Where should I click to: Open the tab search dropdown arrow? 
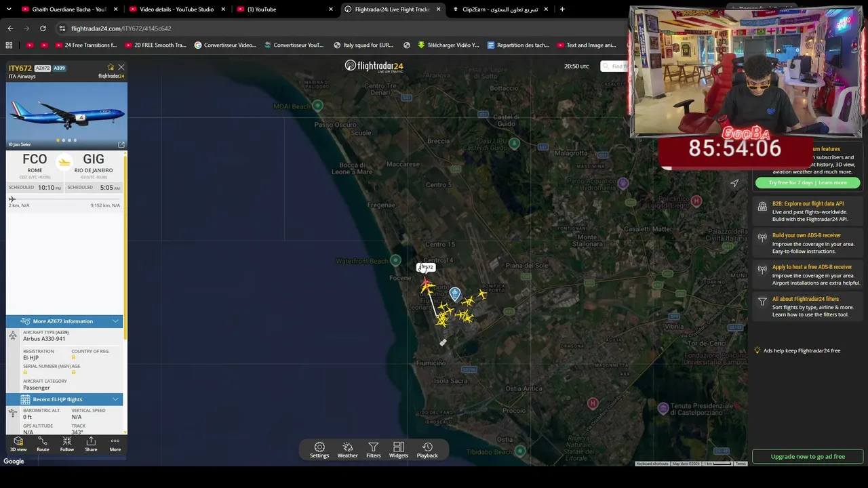click(x=10, y=9)
